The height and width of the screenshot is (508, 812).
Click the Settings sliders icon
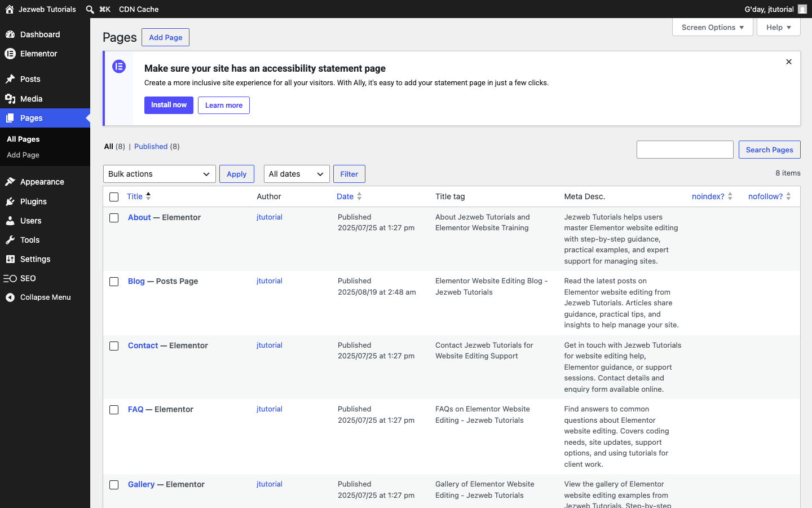(x=10, y=259)
